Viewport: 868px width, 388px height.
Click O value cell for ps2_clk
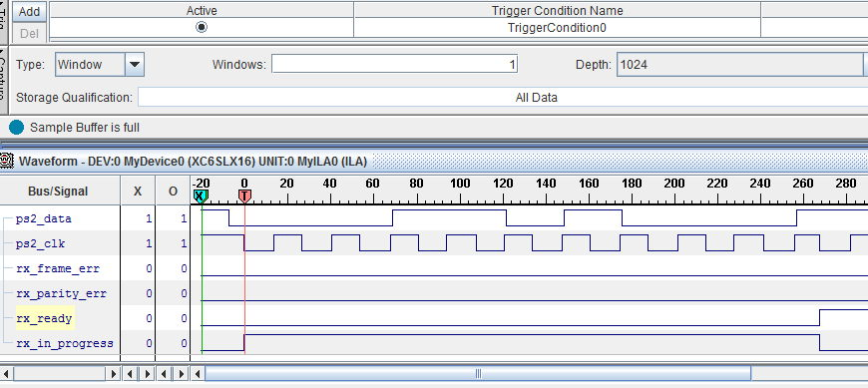pyautogui.click(x=173, y=243)
